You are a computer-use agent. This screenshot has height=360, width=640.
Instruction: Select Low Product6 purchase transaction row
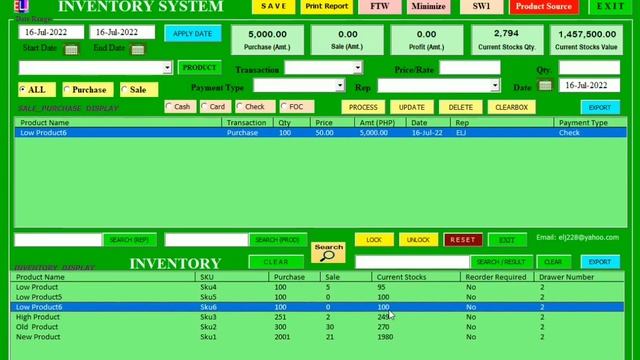[321, 133]
